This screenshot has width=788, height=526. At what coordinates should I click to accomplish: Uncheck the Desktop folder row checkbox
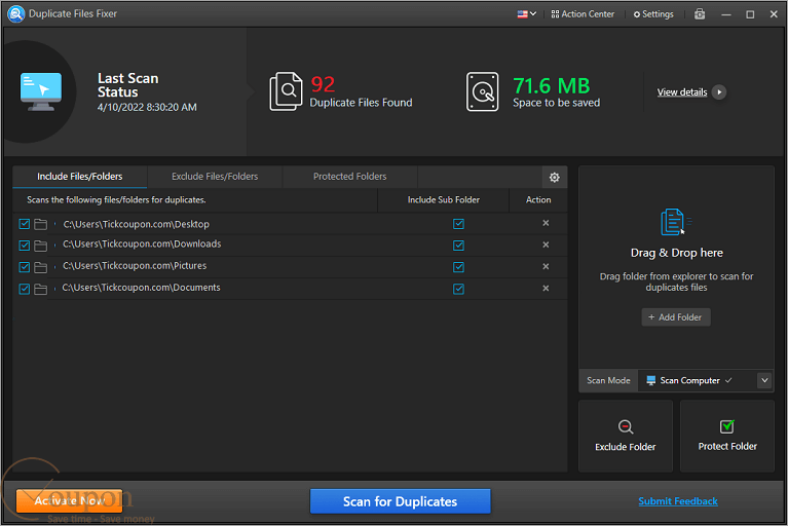point(24,224)
